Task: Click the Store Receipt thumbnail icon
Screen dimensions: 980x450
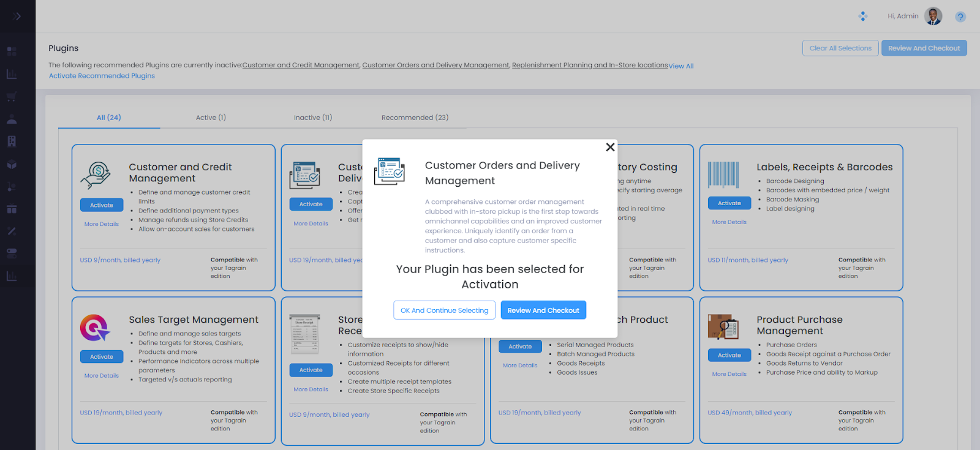Action: point(304,335)
